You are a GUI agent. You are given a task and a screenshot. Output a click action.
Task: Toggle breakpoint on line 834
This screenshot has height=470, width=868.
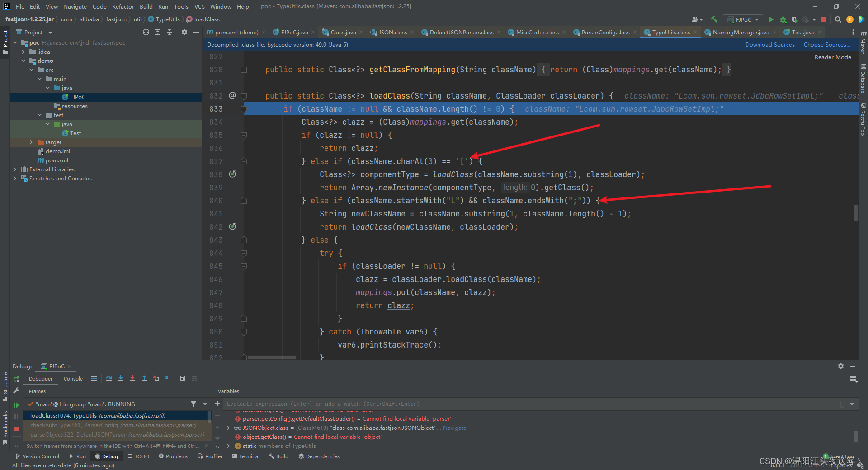(x=232, y=122)
